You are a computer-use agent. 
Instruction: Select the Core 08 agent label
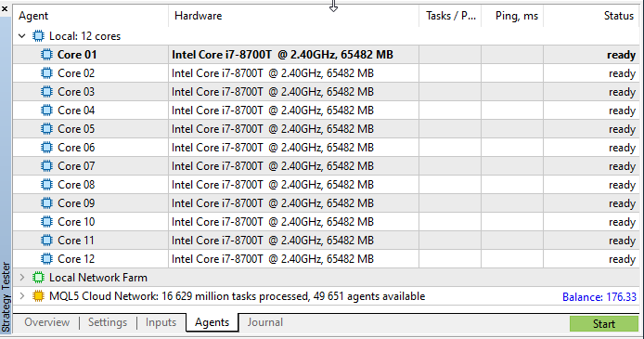coord(76,185)
